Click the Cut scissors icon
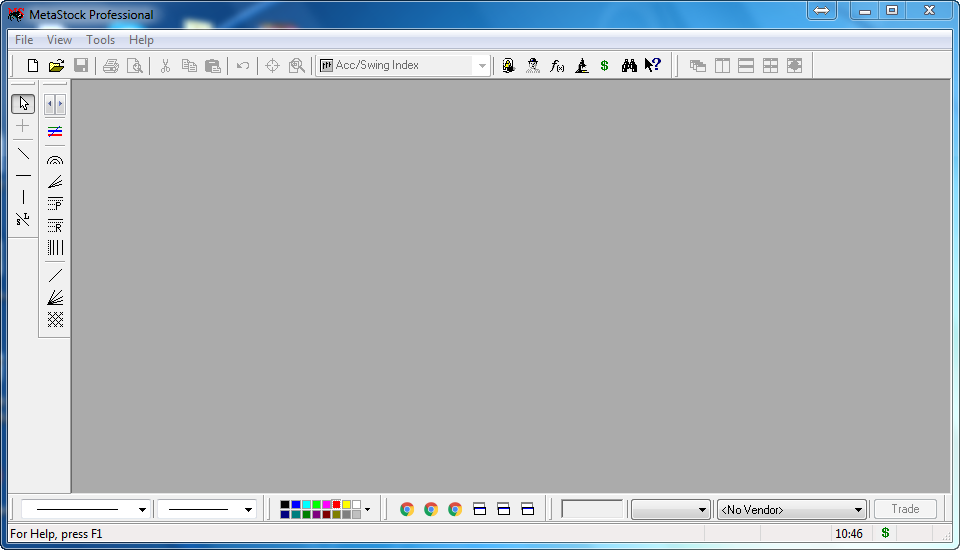The height and width of the screenshot is (550, 960). [x=165, y=66]
